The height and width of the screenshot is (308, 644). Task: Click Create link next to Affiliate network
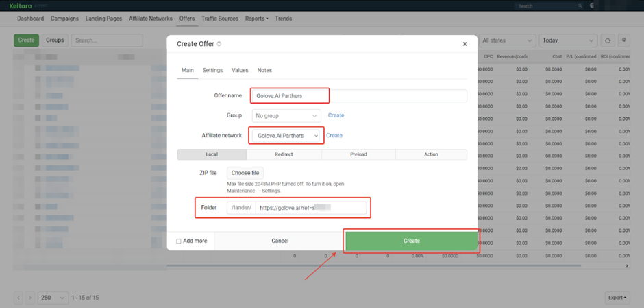(x=334, y=135)
